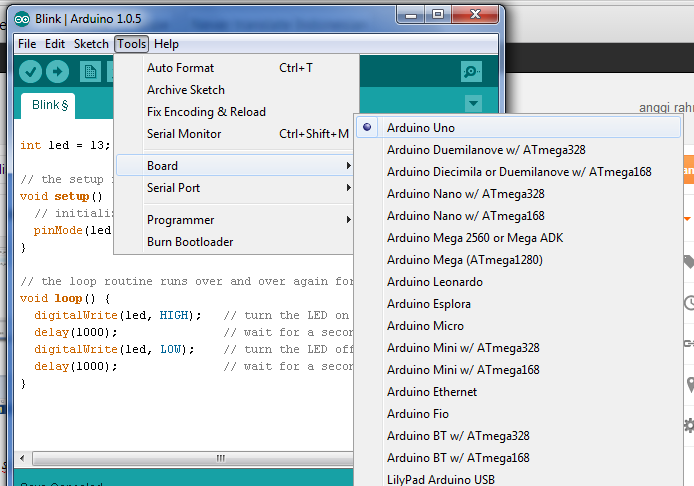The image size is (694, 486).
Task: Select Arduino Mini w/ ATmega168
Action: pyautogui.click(x=518, y=370)
